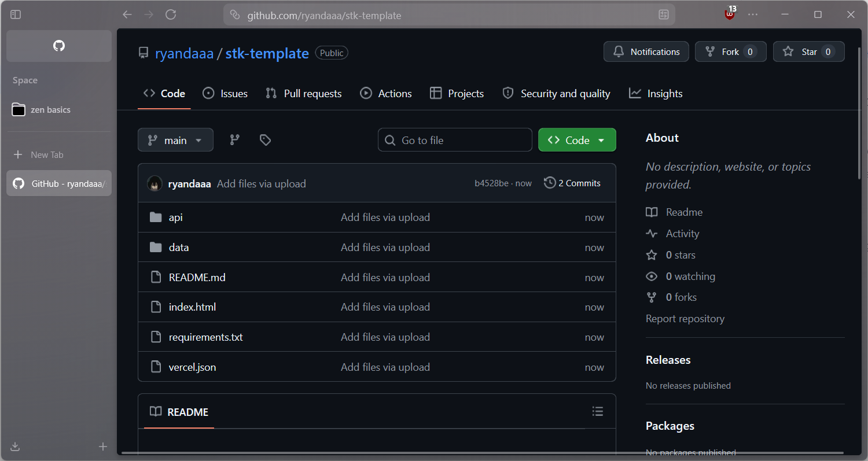868x461 pixels.
Task: View tags with the tag icon
Action: (x=265, y=140)
